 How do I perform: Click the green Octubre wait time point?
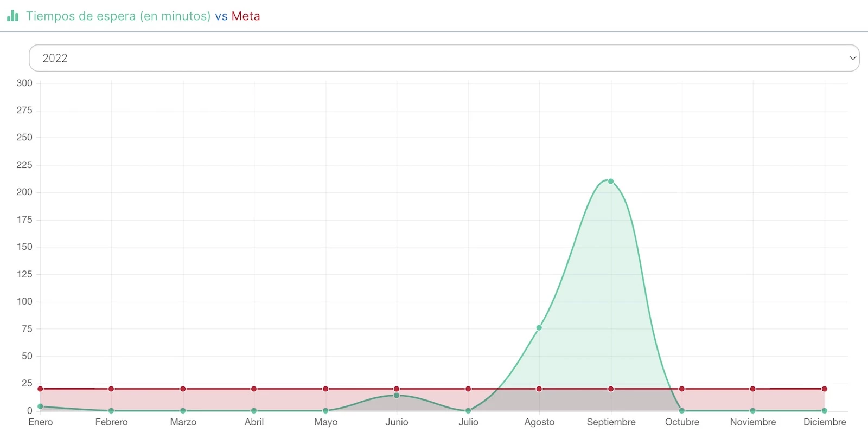click(x=682, y=411)
